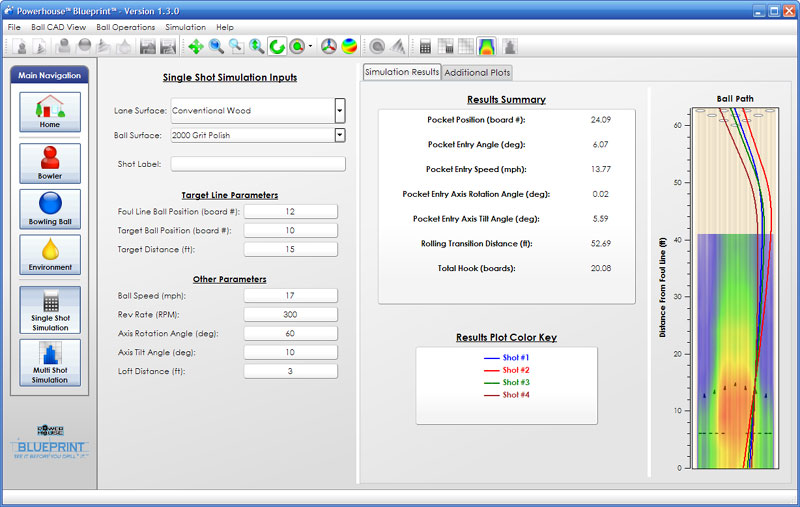800x507 pixels.
Task: Click the Pocket Position value 24.09
Action: (x=601, y=120)
